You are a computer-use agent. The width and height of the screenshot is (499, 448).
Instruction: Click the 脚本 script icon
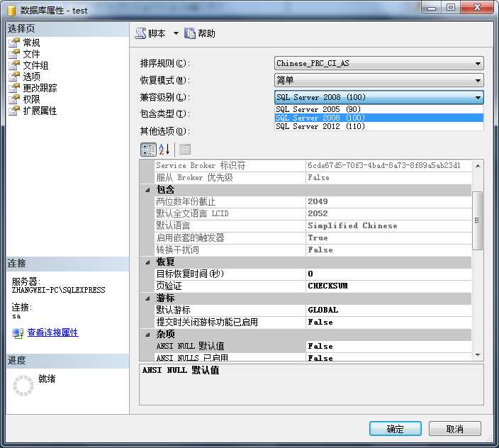(x=140, y=33)
